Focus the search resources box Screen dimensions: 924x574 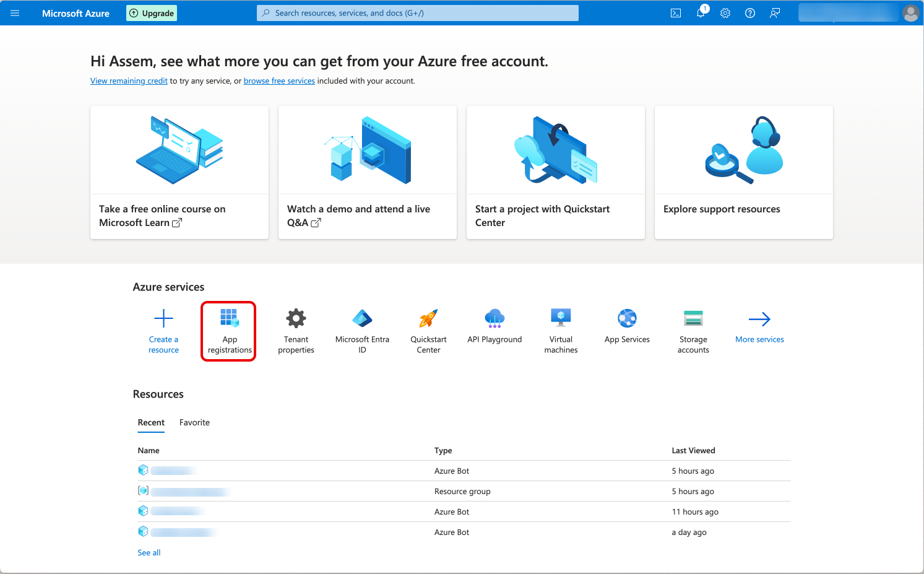click(418, 13)
